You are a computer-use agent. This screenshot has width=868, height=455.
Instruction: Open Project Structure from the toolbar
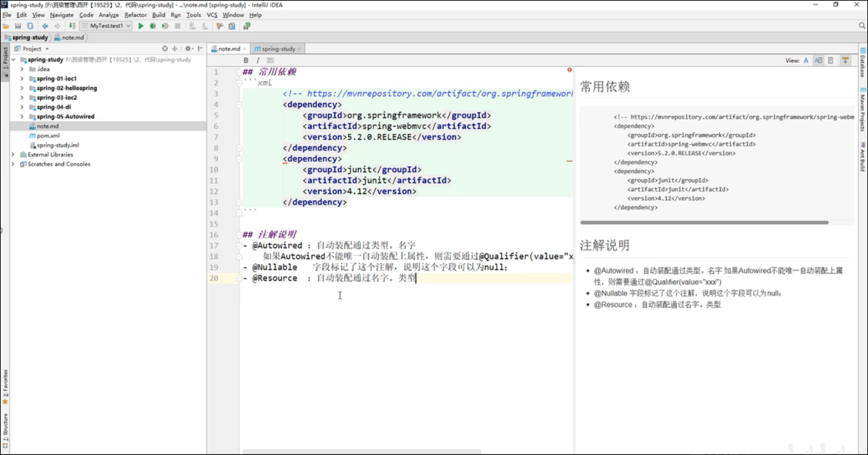[232, 27]
